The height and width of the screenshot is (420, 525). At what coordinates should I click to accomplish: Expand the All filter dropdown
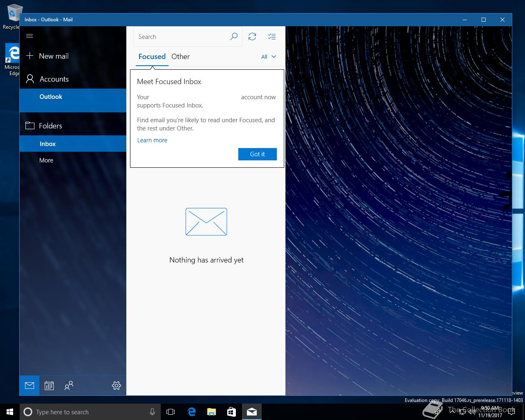[x=269, y=57]
